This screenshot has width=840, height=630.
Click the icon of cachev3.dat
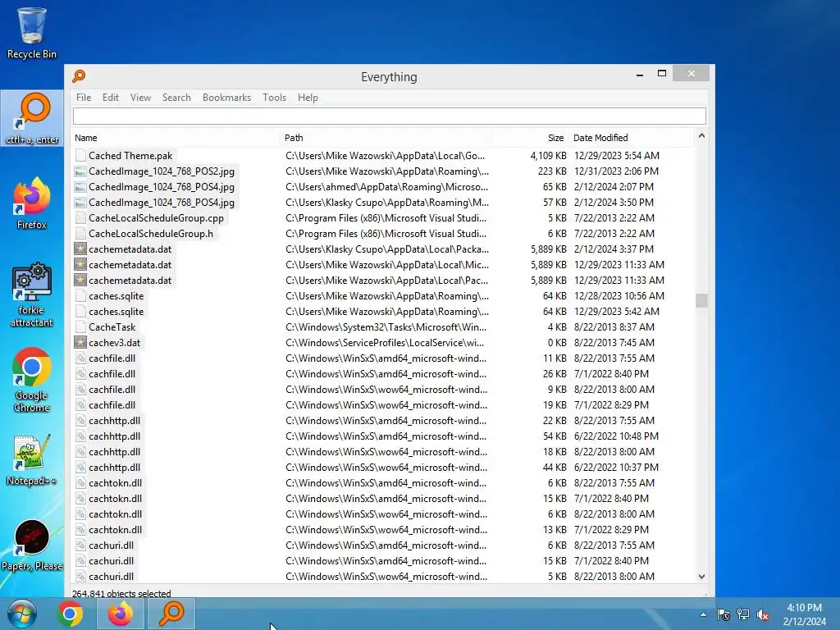(80, 343)
